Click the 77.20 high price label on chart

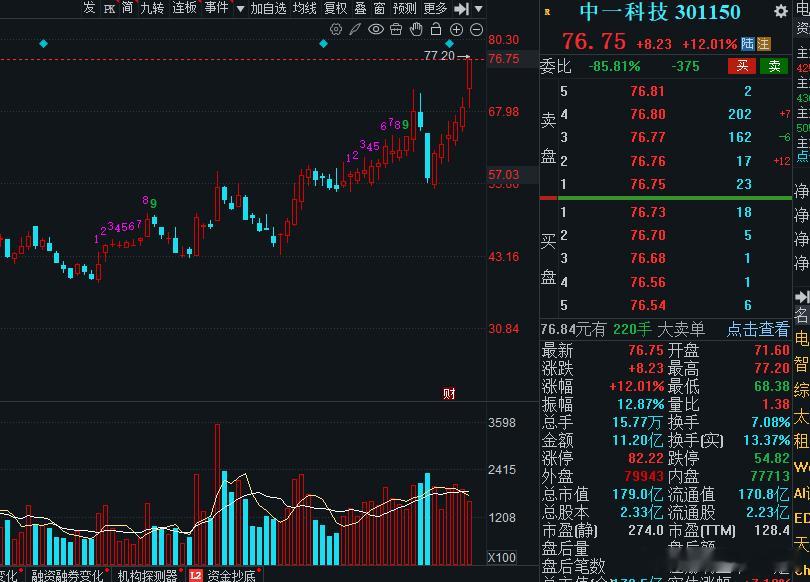click(x=439, y=55)
